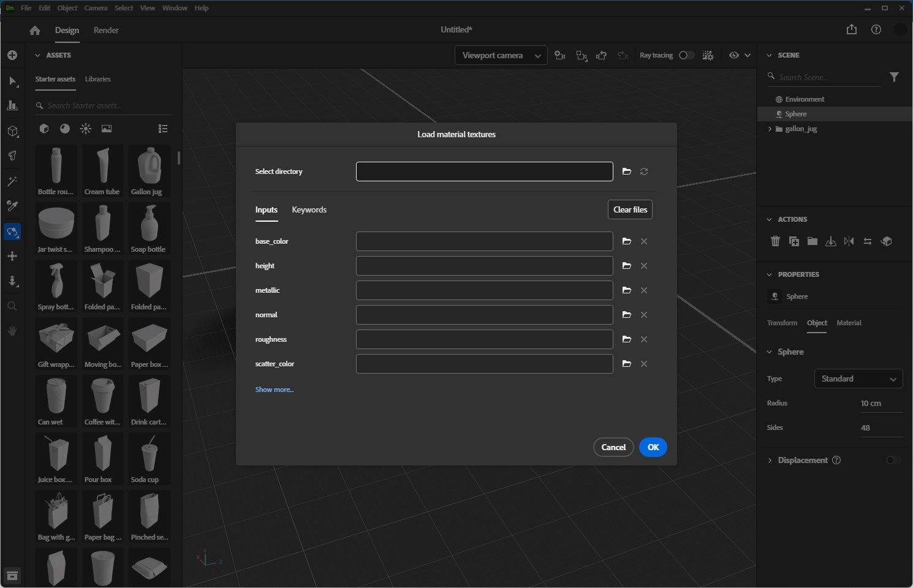Click the scene filter funnel icon
The width and height of the screenshot is (913, 588).
point(895,77)
